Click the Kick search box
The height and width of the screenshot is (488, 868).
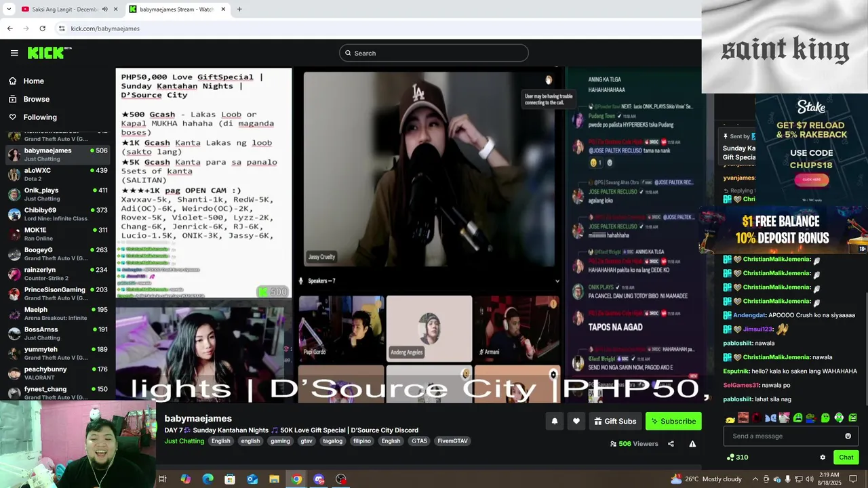[x=434, y=53]
